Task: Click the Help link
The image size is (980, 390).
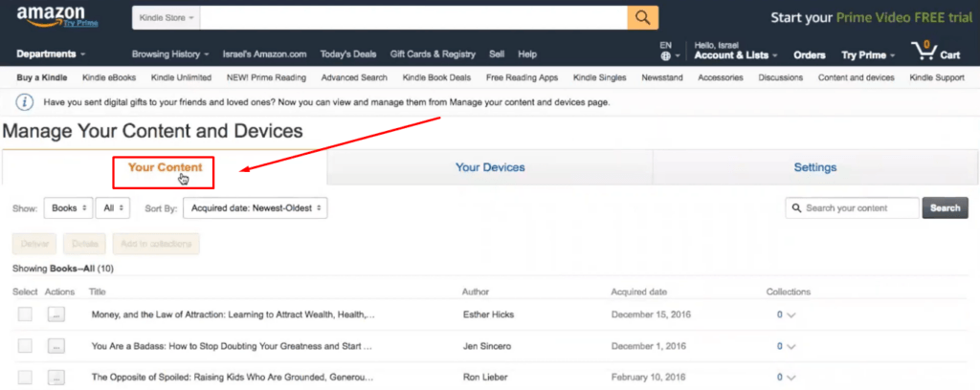Action: (527, 54)
